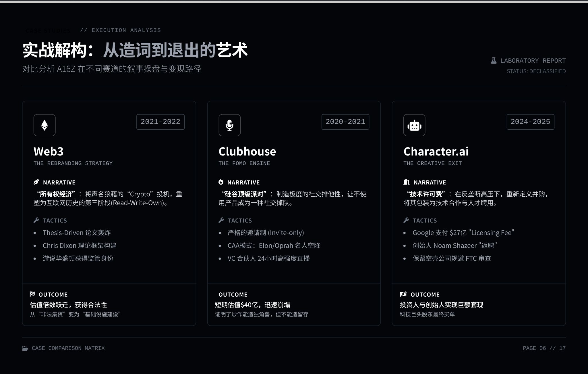Select the 2021-2022 date badge

(x=160, y=122)
